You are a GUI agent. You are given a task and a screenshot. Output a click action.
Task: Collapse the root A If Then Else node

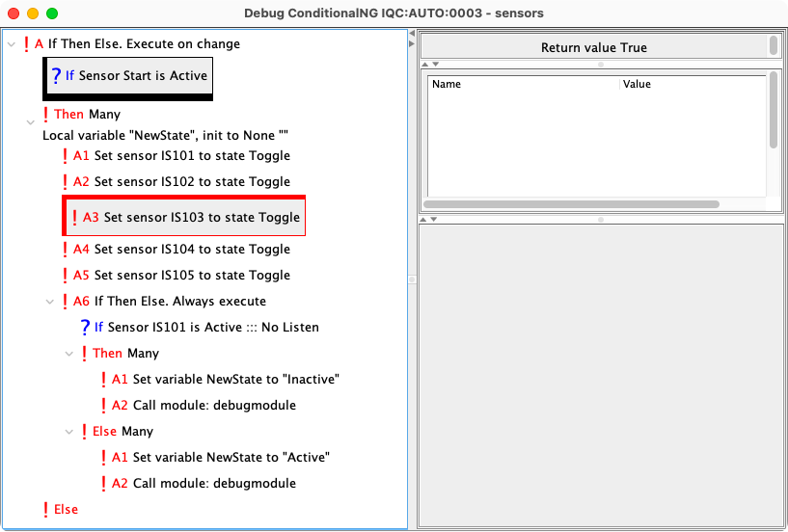pos(11,43)
